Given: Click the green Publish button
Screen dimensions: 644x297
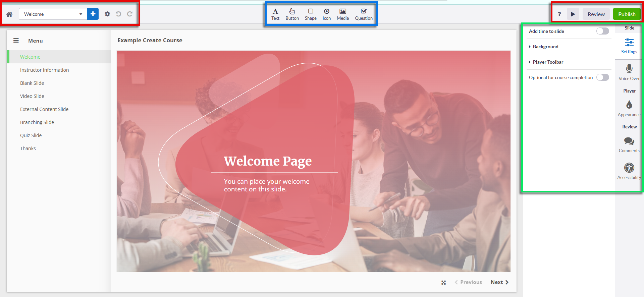Looking at the screenshot, I should (627, 14).
